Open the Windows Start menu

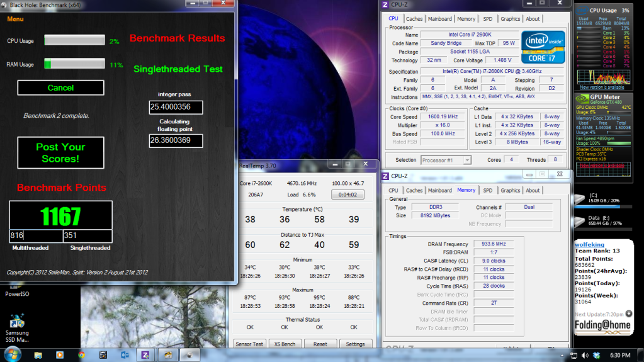pos(12,354)
